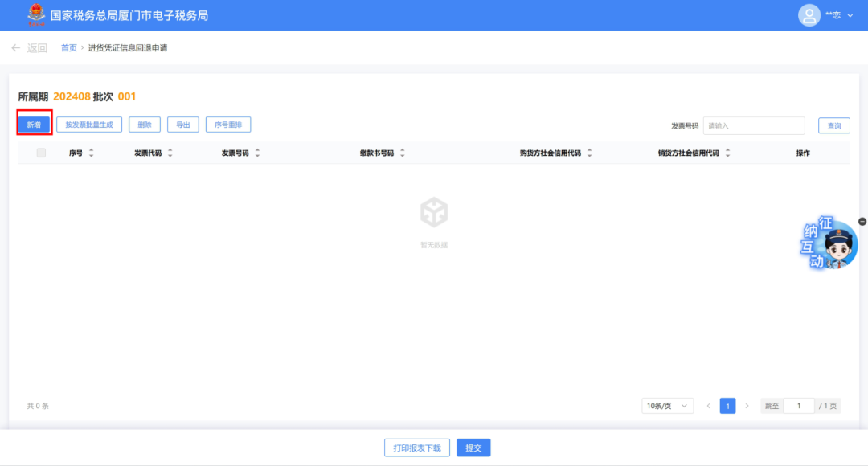Click the 删除 button
This screenshot has width=868, height=466.
coord(145,125)
